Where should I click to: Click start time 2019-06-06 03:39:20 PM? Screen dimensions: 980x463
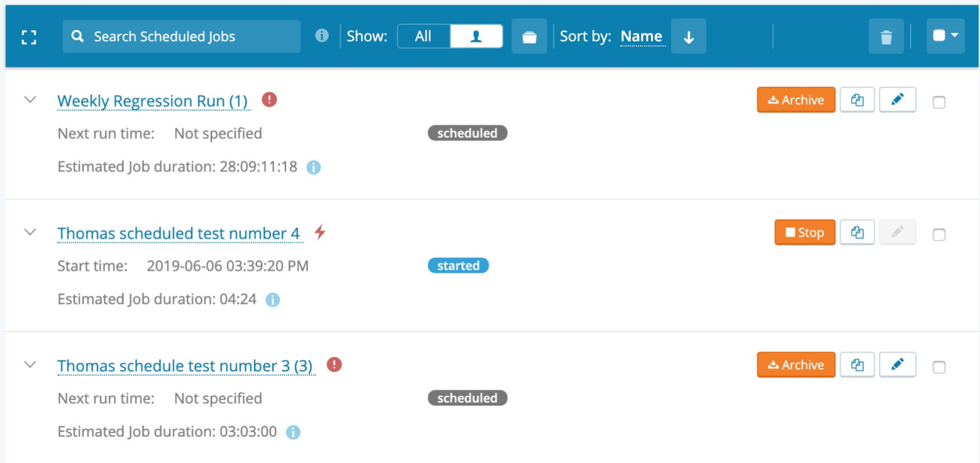pyautogui.click(x=227, y=266)
